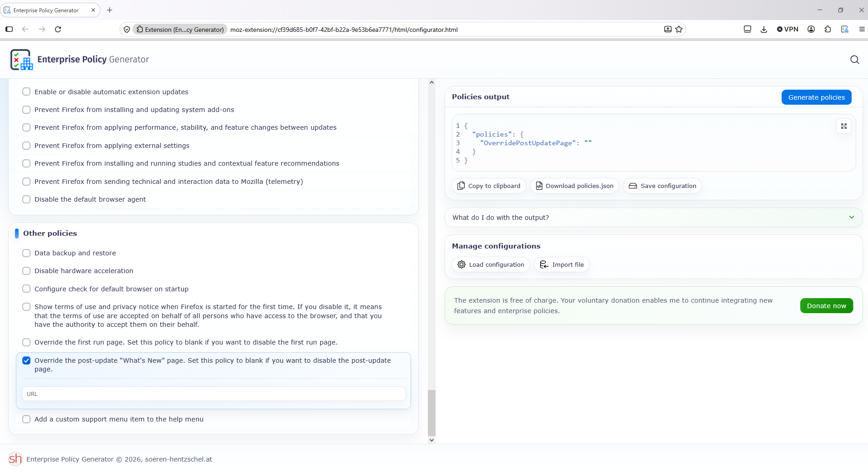
Task: Bookmark this page with the star icon
Action: 679,29
